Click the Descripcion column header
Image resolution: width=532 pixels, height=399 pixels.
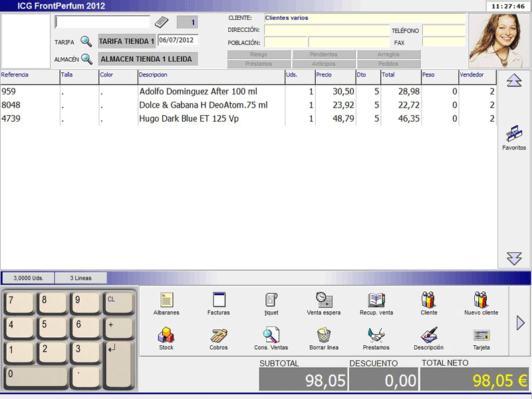pyautogui.click(x=210, y=75)
